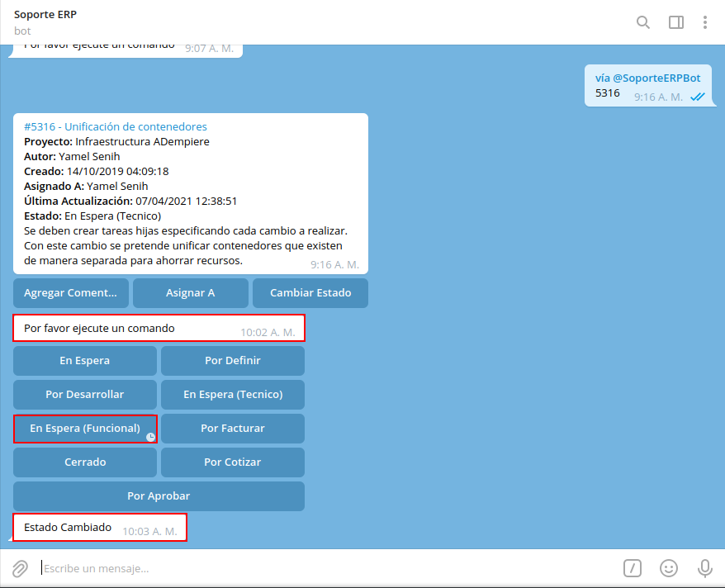Open the emoji picker
The width and height of the screenshot is (725, 588).
(x=669, y=568)
